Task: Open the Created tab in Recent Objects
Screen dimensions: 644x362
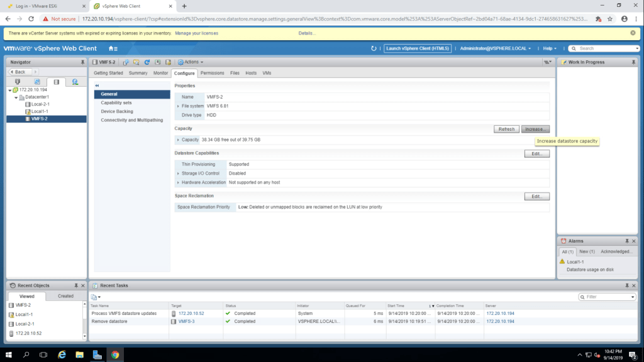Action: pos(65,296)
